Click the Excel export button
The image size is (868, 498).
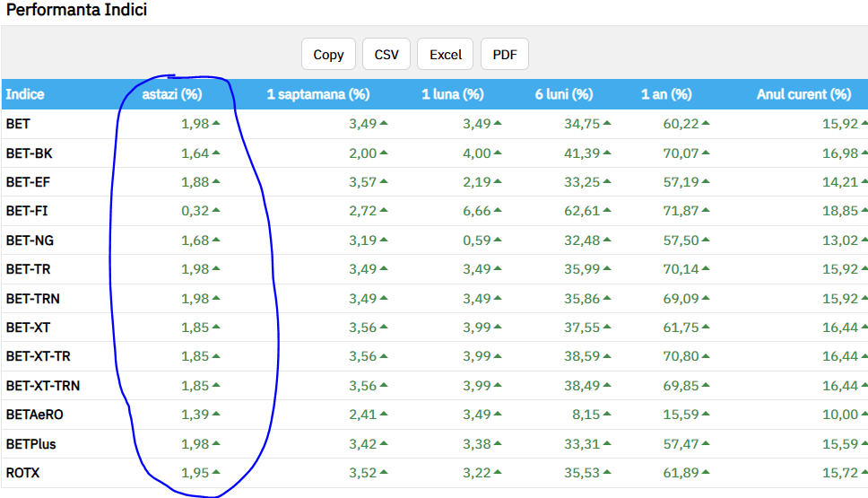pyautogui.click(x=446, y=55)
